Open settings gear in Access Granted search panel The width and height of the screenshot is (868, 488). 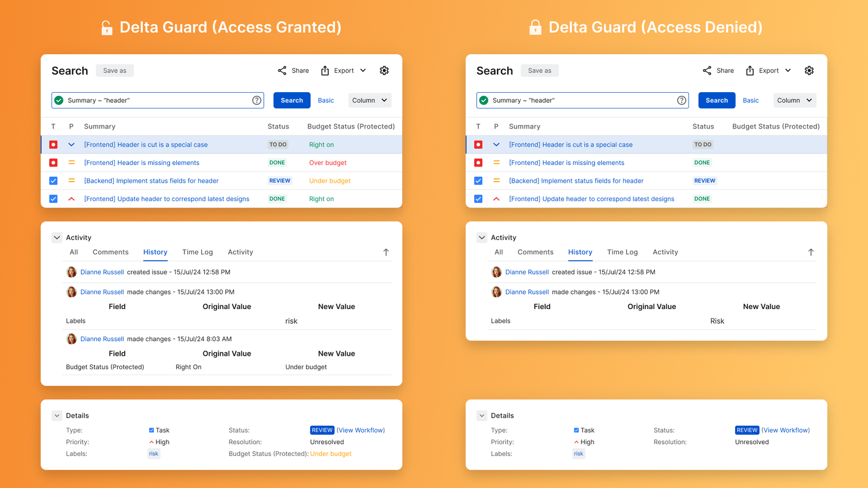(384, 70)
